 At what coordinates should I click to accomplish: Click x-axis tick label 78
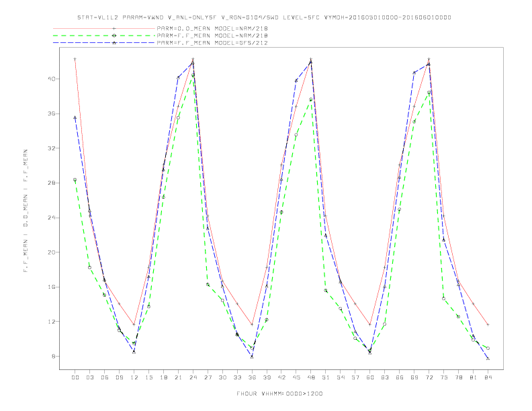point(459,377)
